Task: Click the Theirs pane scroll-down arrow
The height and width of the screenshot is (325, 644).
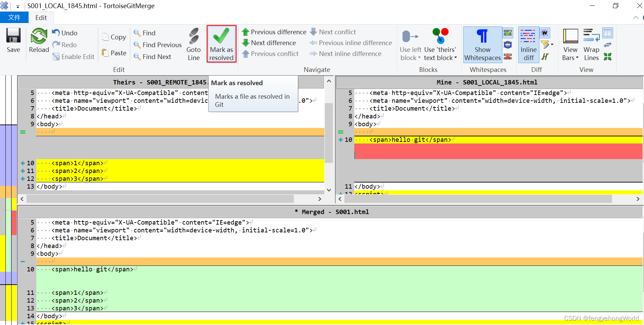Action: click(329, 190)
